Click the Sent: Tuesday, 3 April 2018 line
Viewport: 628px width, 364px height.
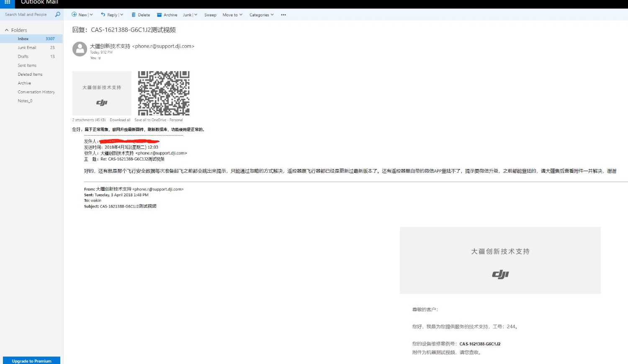click(x=116, y=195)
